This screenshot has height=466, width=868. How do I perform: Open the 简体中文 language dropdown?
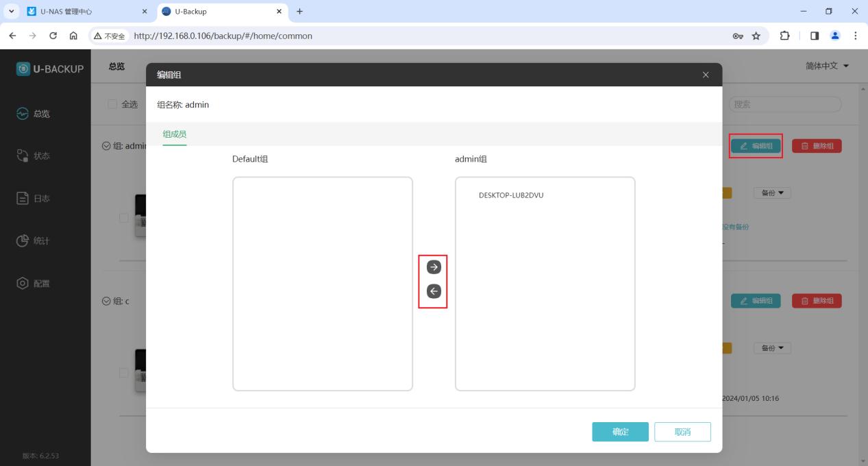(x=827, y=66)
